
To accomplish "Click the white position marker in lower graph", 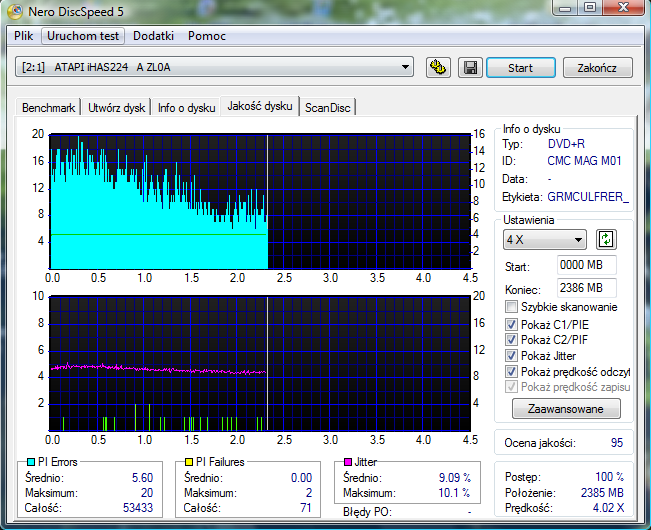I will click(x=267, y=363).
